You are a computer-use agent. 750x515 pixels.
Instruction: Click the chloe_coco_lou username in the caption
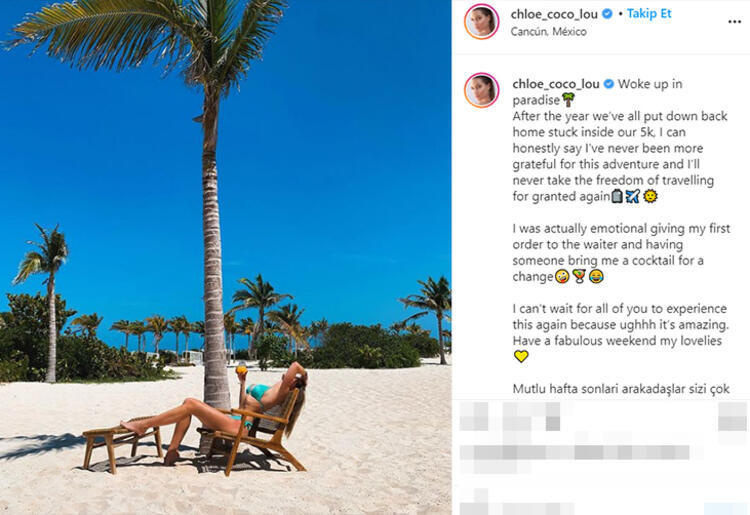pos(556,84)
